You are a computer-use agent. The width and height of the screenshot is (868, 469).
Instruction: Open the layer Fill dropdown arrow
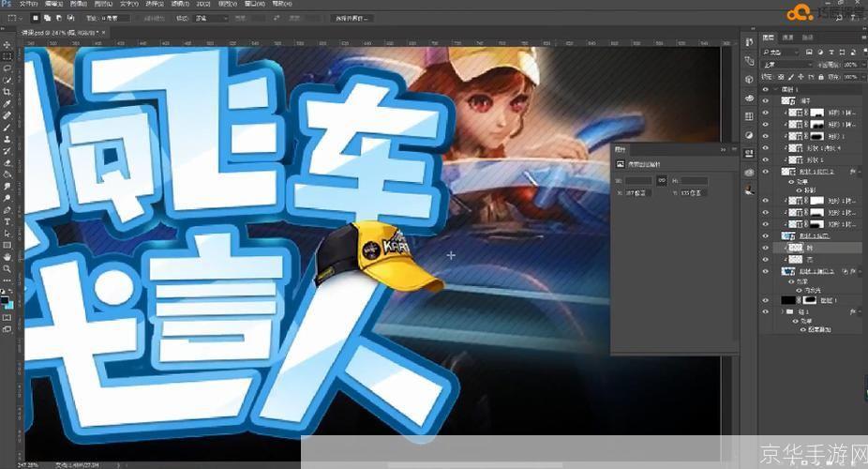click(861, 77)
